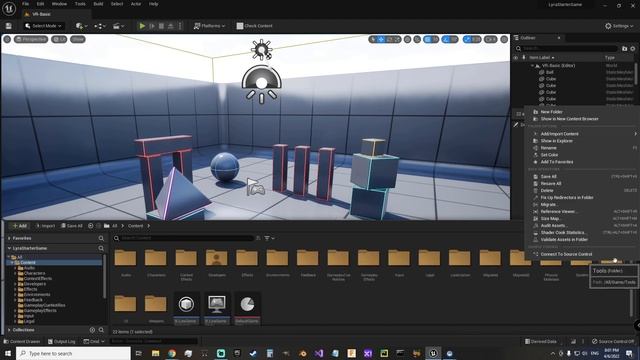Collapse the LyraStarterGame section
This screenshot has height=360, width=640.
9,248
